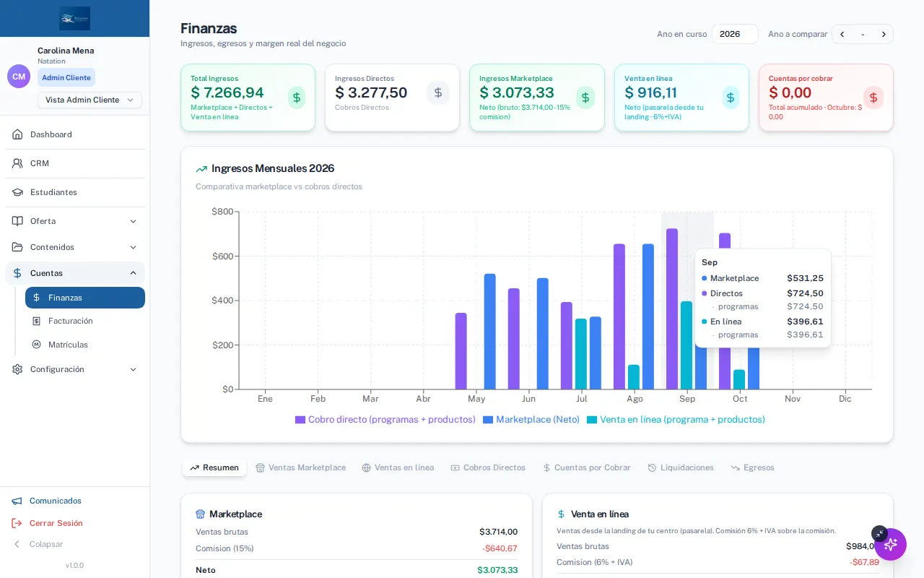Toggle Cobro directo legend series

click(x=385, y=420)
